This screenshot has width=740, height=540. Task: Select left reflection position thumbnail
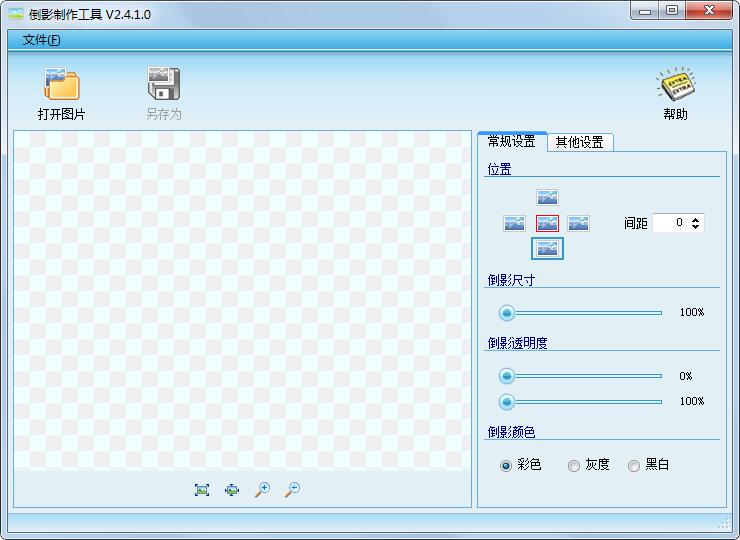coord(514,223)
